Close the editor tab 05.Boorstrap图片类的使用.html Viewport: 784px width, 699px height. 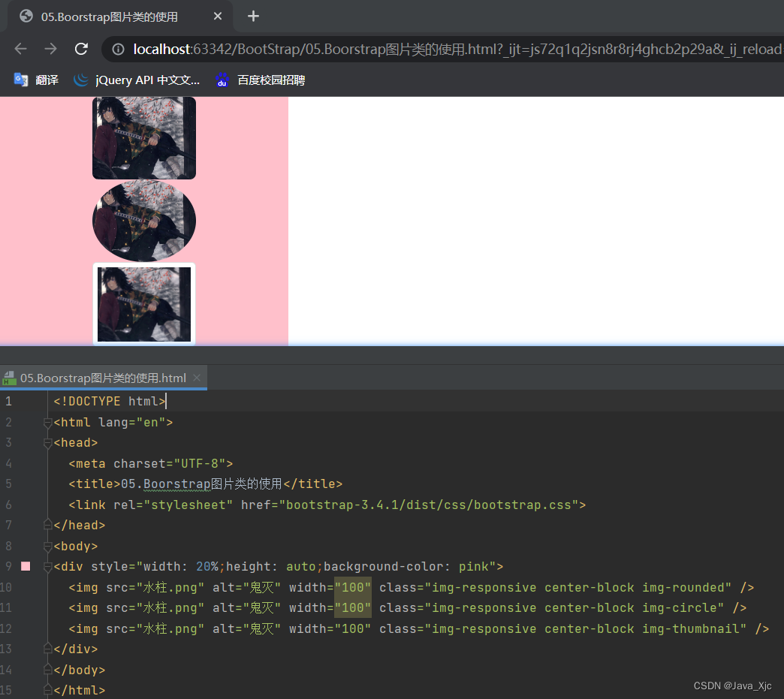[x=197, y=378]
